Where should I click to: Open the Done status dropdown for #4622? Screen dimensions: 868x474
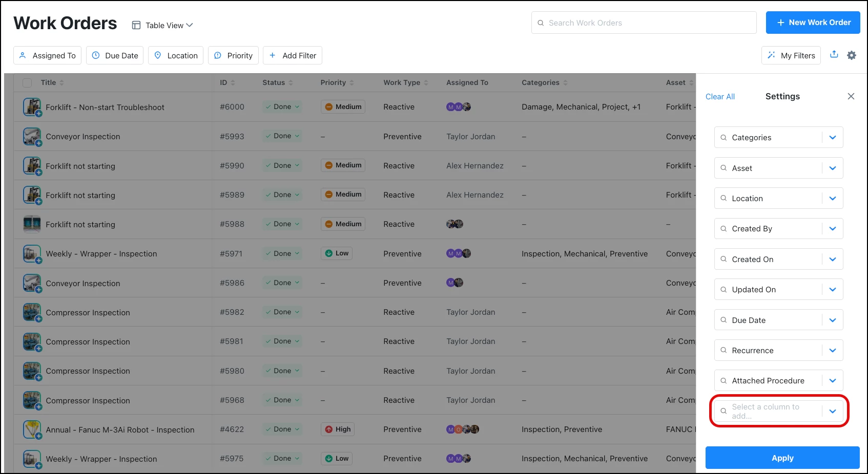(282, 429)
